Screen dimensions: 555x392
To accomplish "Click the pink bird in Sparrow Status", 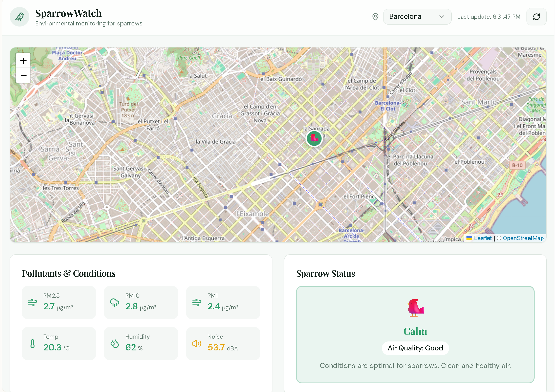I will 415,308.
